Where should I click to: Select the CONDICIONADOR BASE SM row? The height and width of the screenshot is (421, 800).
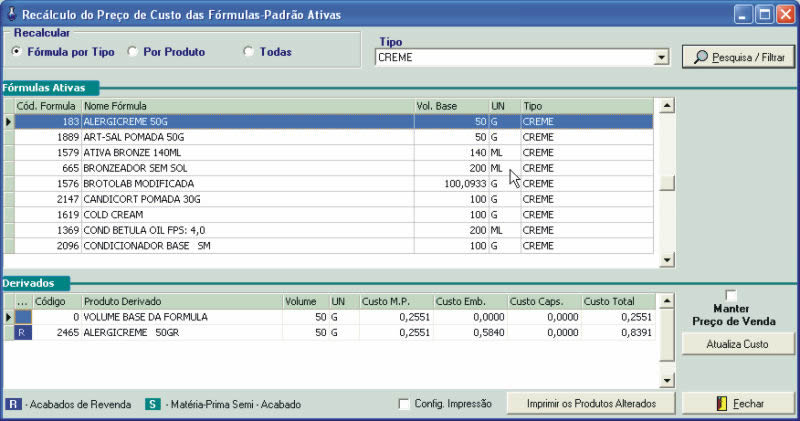(334, 246)
